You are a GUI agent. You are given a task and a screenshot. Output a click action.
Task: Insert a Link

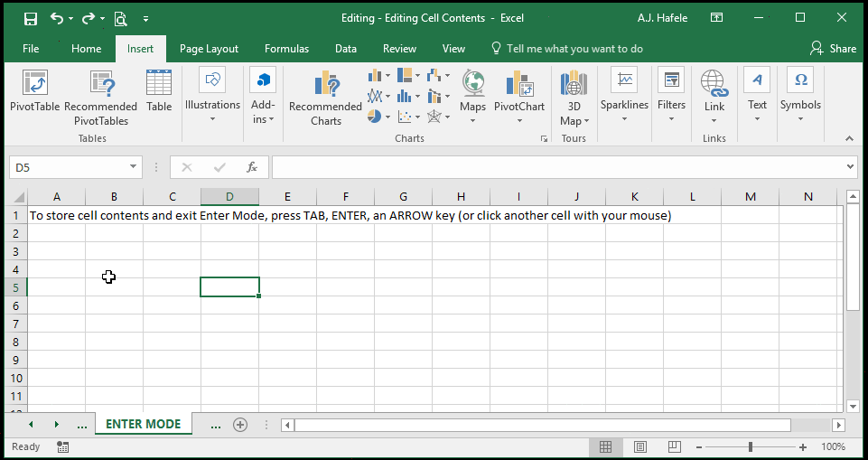tap(714, 97)
